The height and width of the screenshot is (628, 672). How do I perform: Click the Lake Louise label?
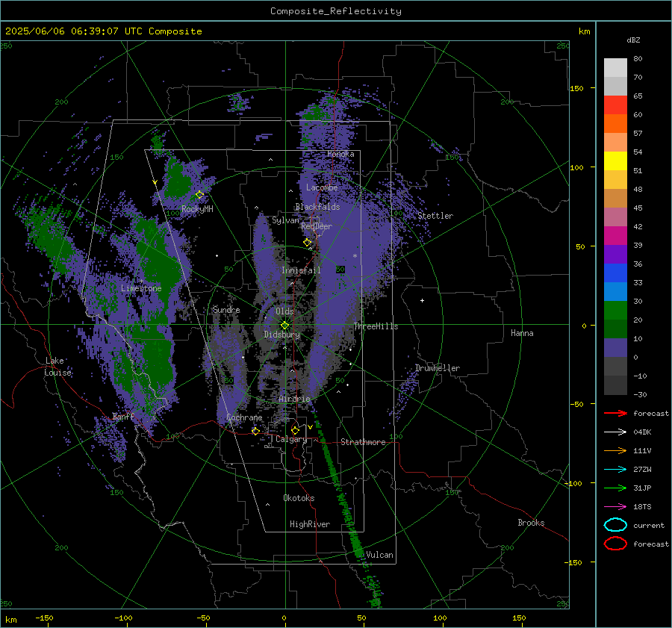tap(57, 367)
